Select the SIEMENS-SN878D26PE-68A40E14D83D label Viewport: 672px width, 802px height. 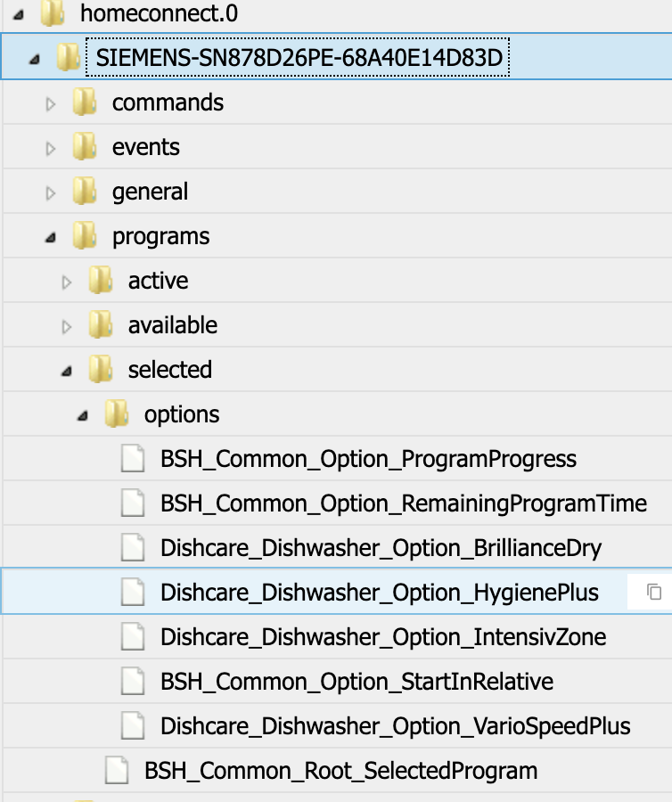(x=299, y=57)
